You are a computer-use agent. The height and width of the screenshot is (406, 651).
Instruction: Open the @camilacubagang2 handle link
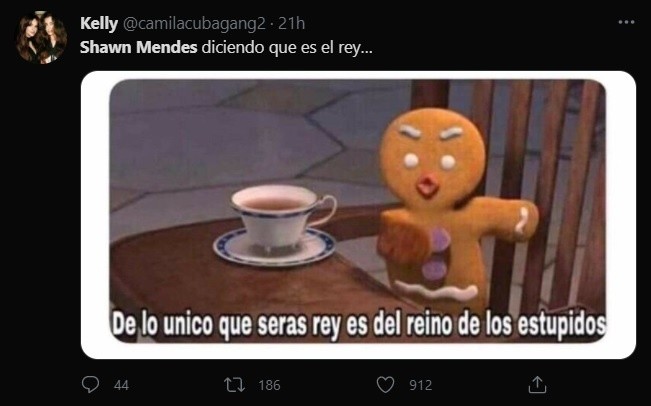pos(194,24)
